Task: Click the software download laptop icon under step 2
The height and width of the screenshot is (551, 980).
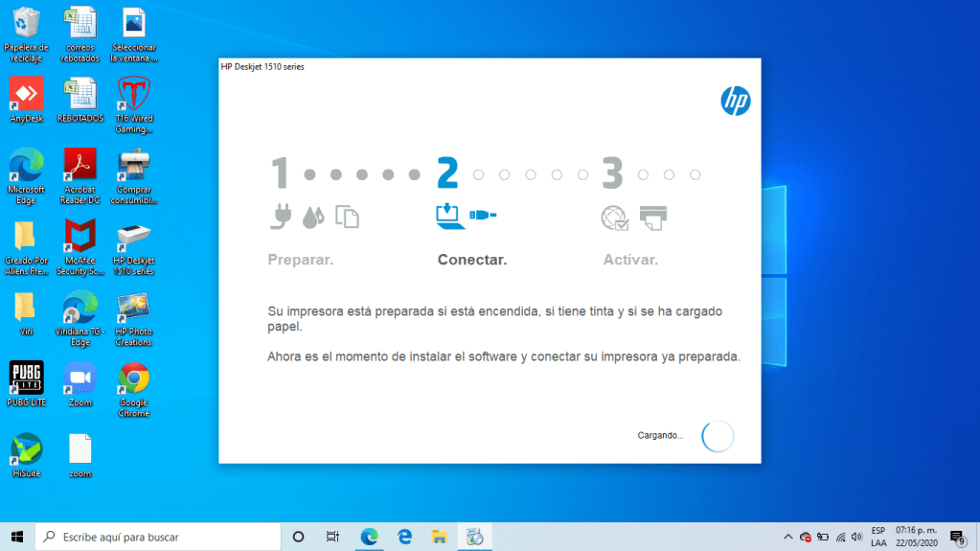Action: [449, 217]
